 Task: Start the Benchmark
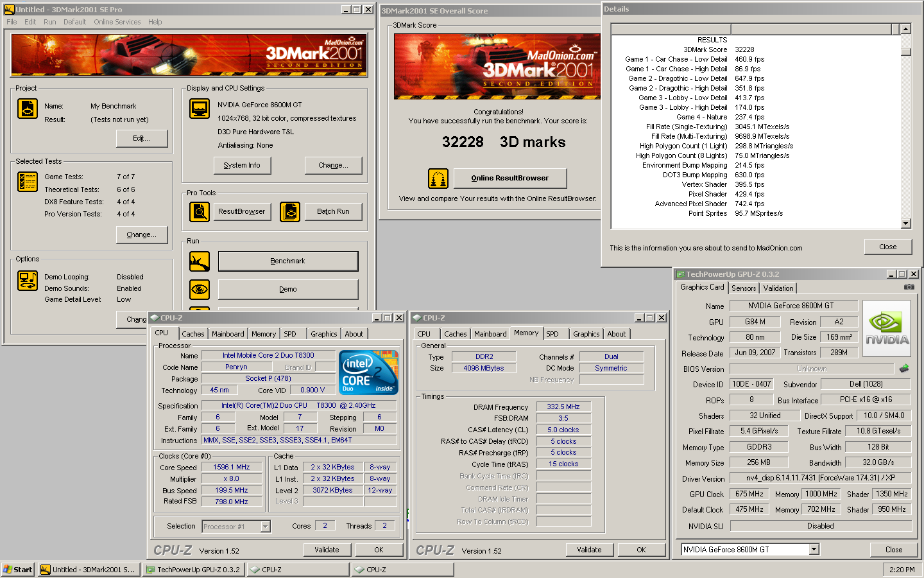pyautogui.click(x=288, y=261)
